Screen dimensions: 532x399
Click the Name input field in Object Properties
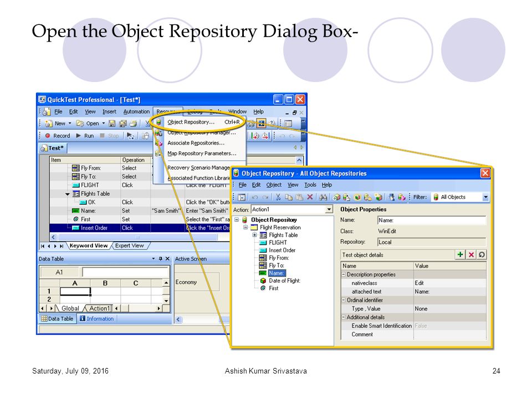click(432, 220)
